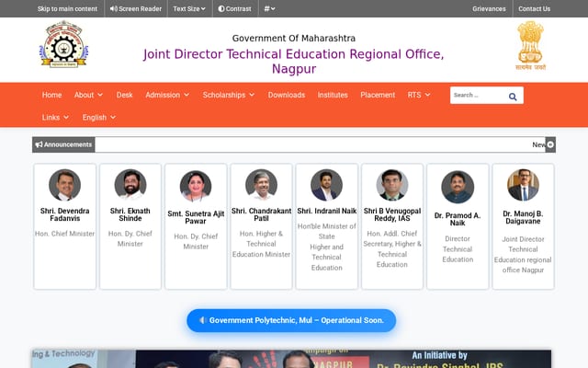Go to the Home page
Image resolution: width=588 pixels, height=368 pixels.
point(51,95)
